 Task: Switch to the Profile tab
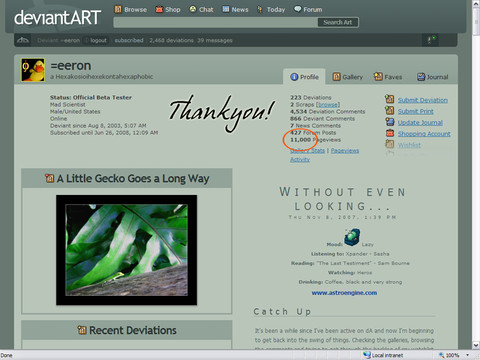pos(304,77)
